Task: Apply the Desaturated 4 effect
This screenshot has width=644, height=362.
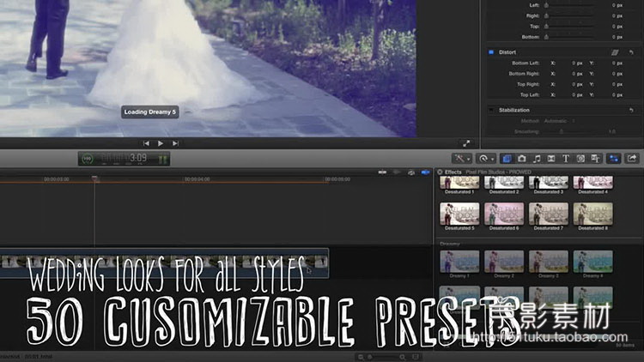Action: coord(592,183)
